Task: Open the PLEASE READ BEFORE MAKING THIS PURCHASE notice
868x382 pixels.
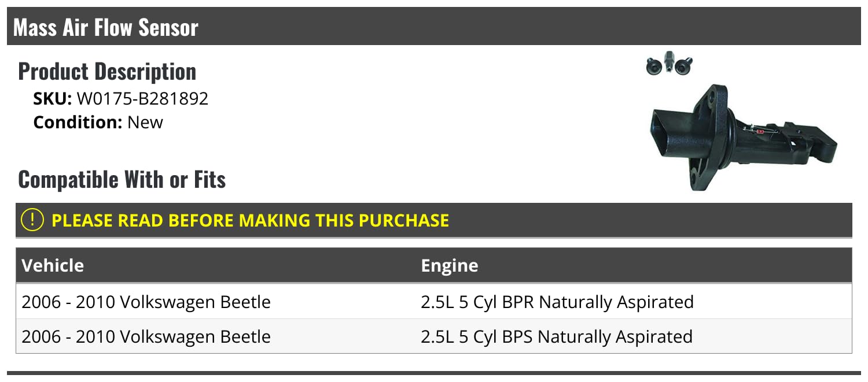Action: [250, 220]
